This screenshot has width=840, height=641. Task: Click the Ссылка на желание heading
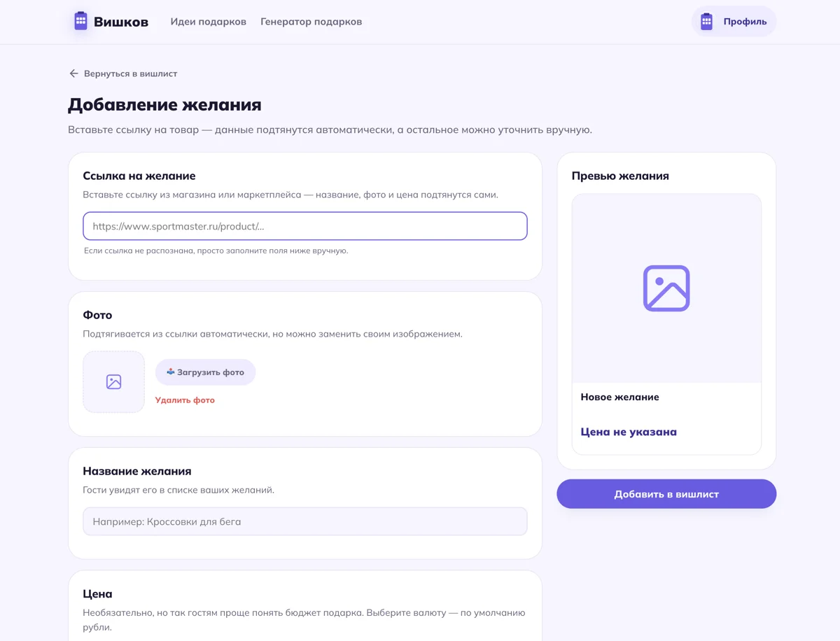coord(139,176)
